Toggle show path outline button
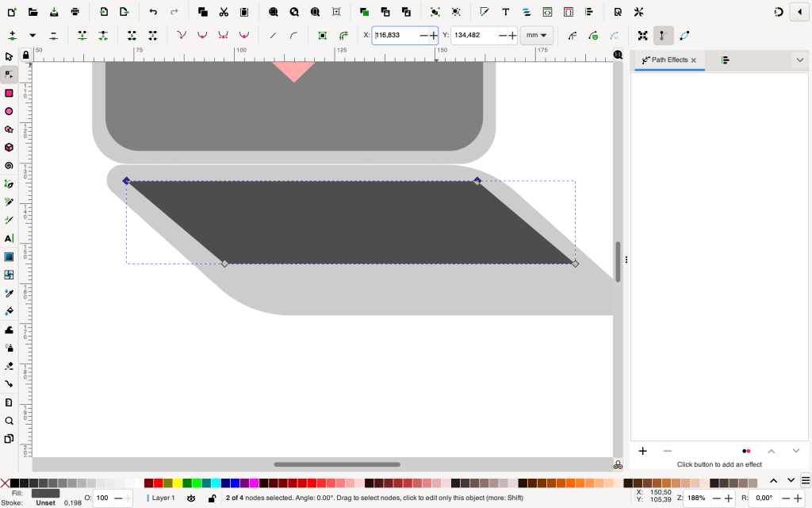This screenshot has width=812, height=508. pos(684,35)
